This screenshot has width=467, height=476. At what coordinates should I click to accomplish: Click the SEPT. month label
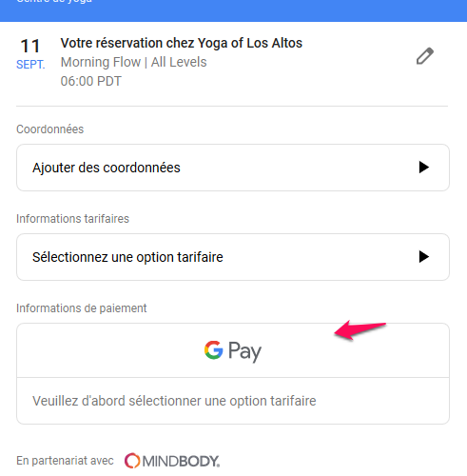click(x=30, y=65)
